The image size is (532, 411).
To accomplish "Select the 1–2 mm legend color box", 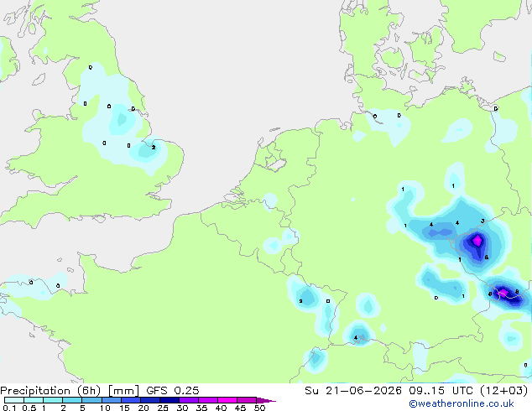I will [x=53, y=400].
